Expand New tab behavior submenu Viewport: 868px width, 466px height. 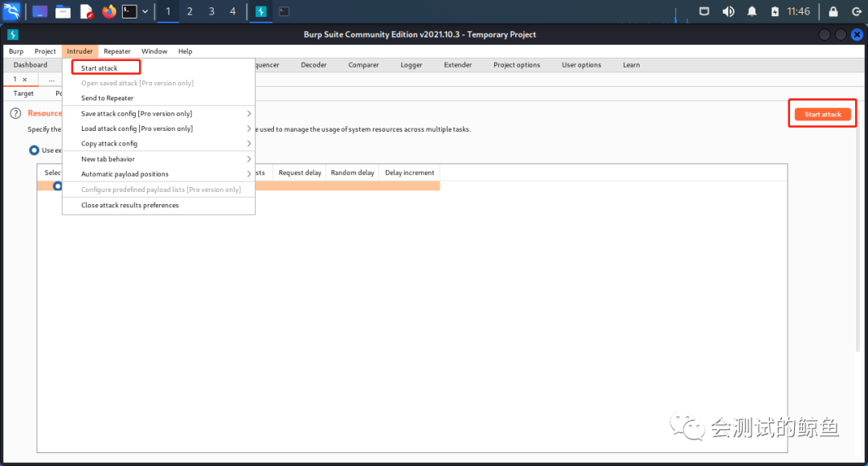pos(158,159)
